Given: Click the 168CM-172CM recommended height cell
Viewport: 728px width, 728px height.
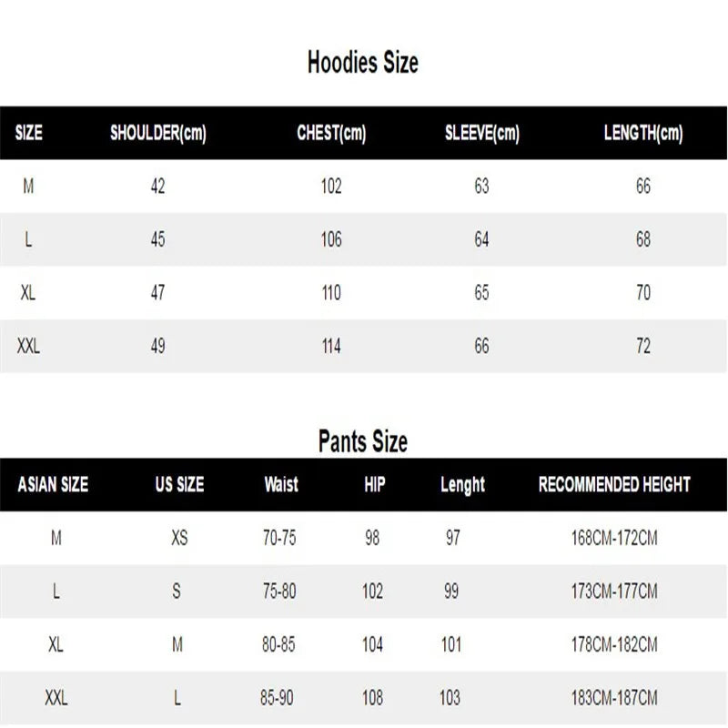Looking at the screenshot, I should coord(614,538).
